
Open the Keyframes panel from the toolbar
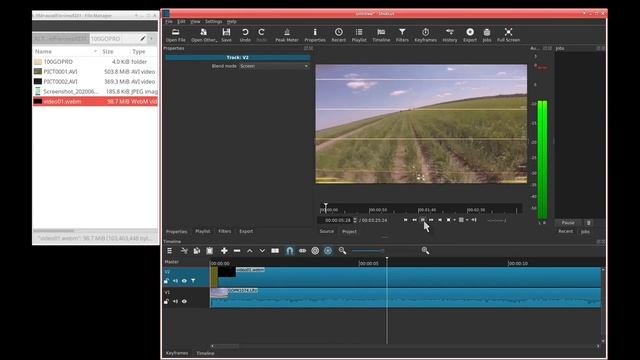coord(425,35)
